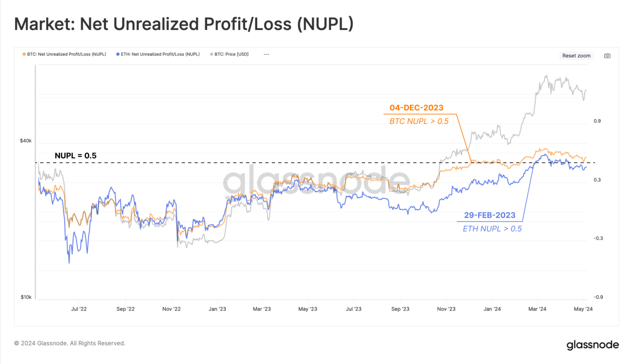The height and width of the screenshot is (364, 632).
Task: Click the camera screenshot icon
Action: [x=607, y=56]
